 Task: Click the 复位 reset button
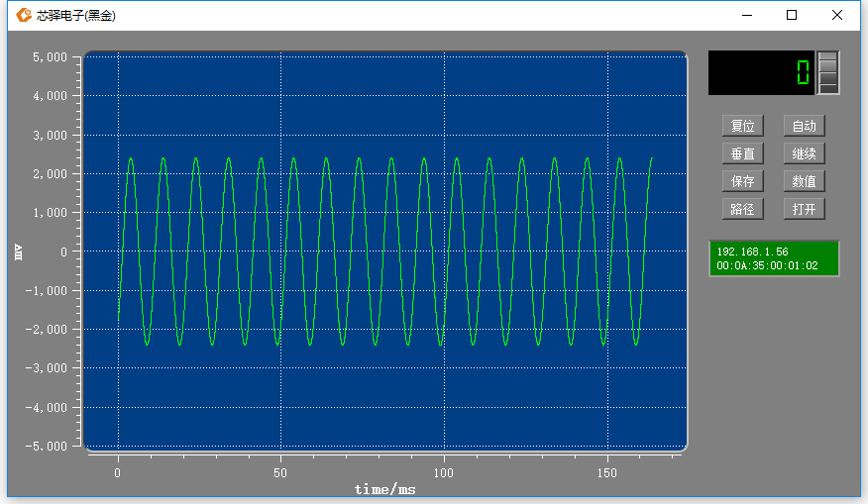tap(743, 126)
